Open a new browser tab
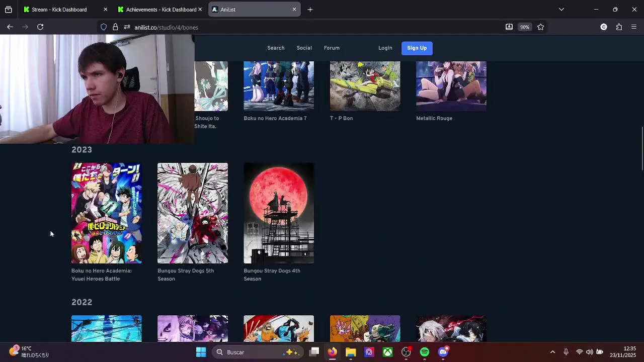644x362 pixels. [310, 10]
